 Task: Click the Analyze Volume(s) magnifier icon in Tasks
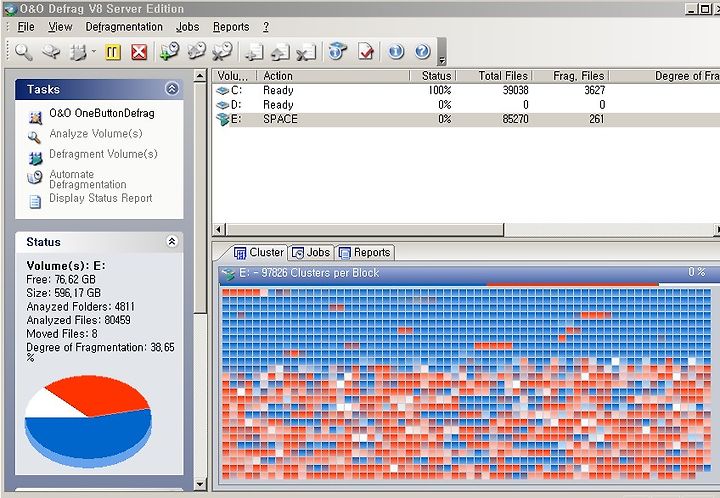tap(34, 137)
